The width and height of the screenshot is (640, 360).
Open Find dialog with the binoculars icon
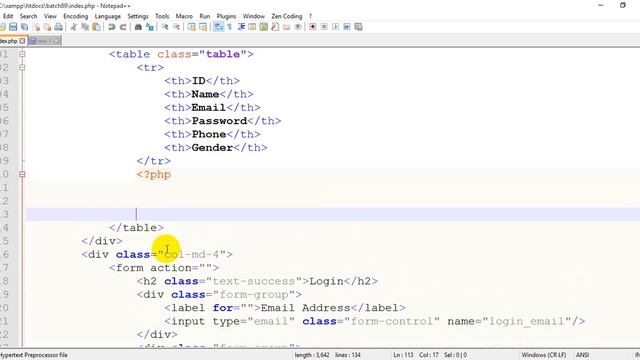(x=138, y=27)
